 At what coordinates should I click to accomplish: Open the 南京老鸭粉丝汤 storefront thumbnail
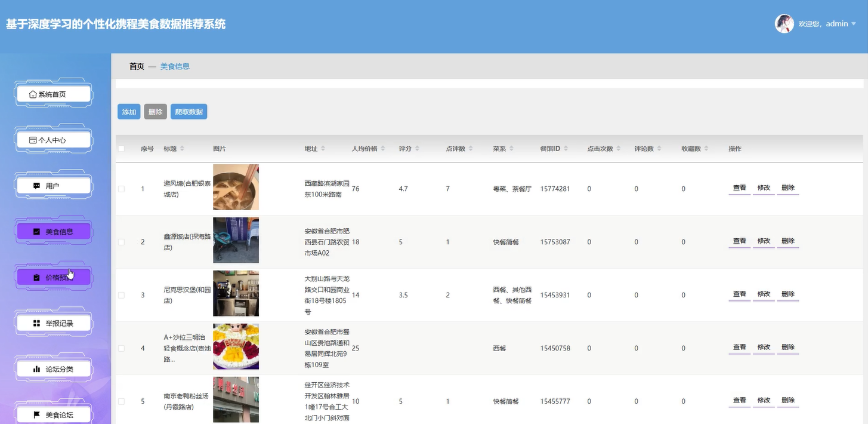pyautogui.click(x=236, y=400)
